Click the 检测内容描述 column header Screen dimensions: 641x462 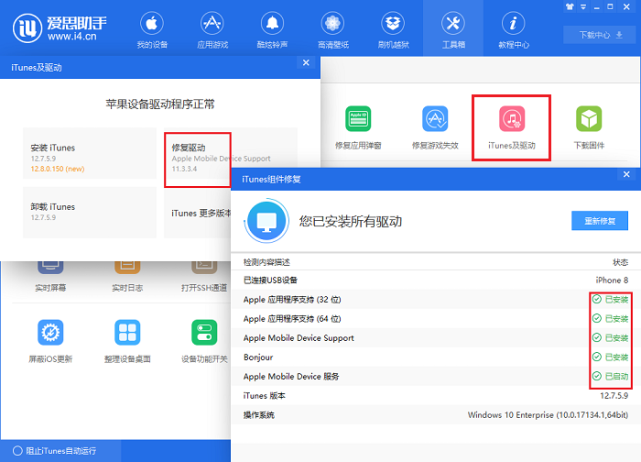tap(267, 262)
